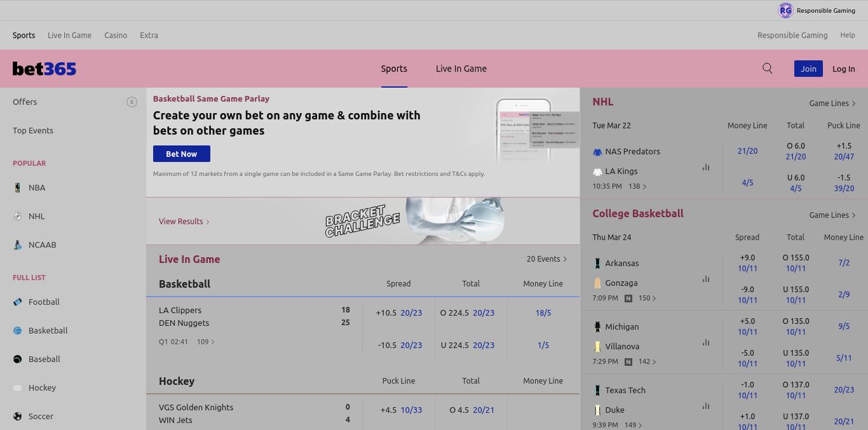Viewport: 868px width, 430px height.
Task: Select Michigan money line 9/5
Action: (844, 326)
